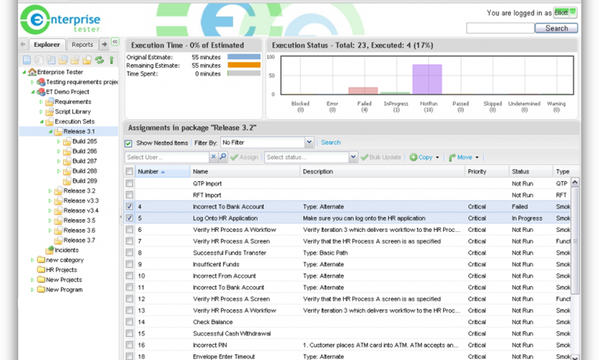
Task: Sort by the Name column header
Action: (x=245, y=171)
